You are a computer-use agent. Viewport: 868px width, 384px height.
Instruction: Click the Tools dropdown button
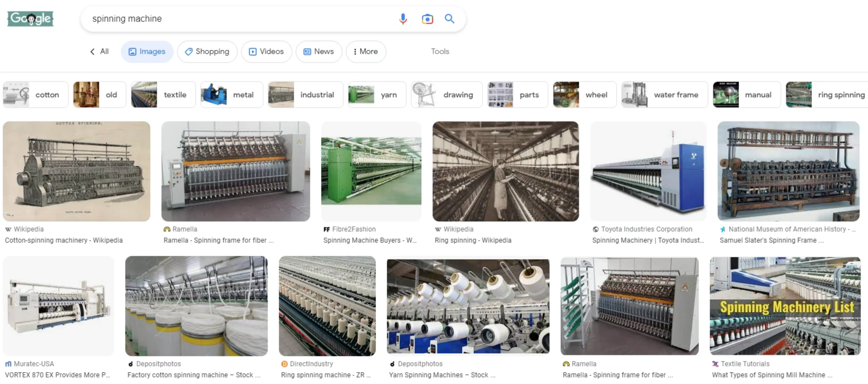point(441,51)
